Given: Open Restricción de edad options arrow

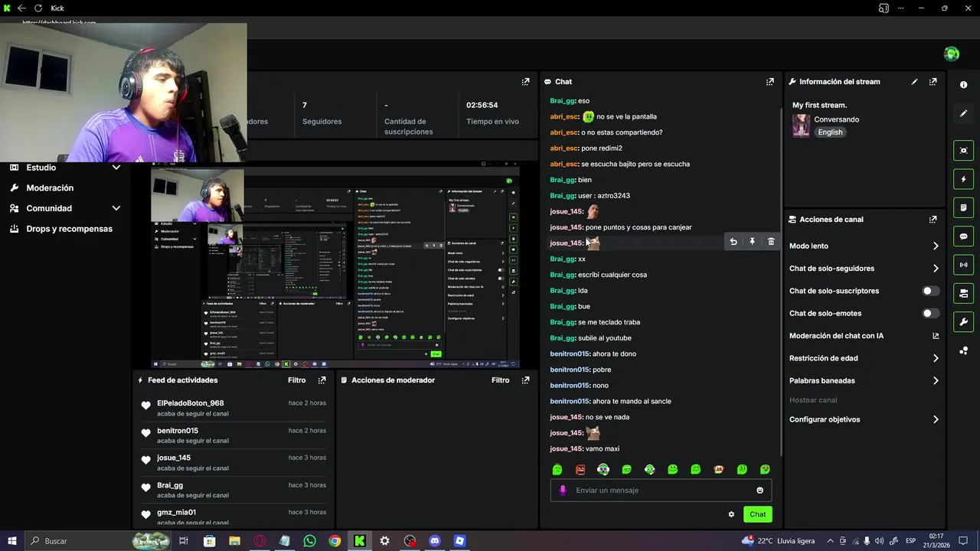Looking at the screenshot, I should pos(936,358).
